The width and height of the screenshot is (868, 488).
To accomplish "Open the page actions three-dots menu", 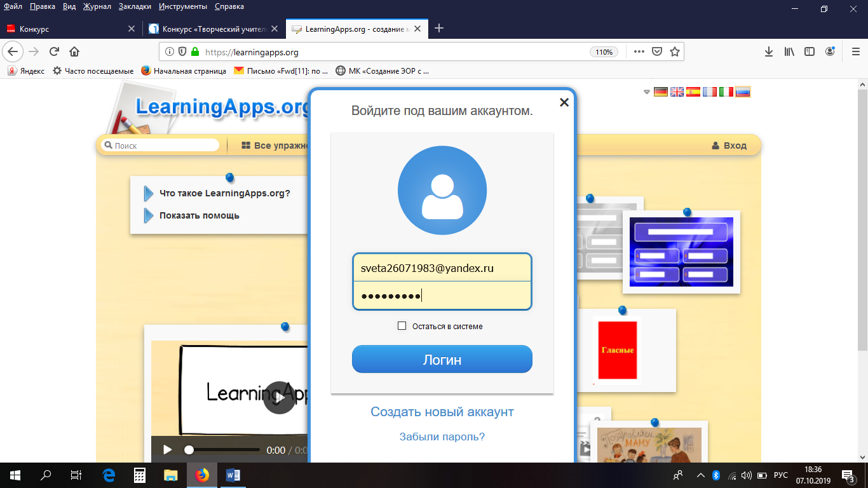I will [639, 52].
